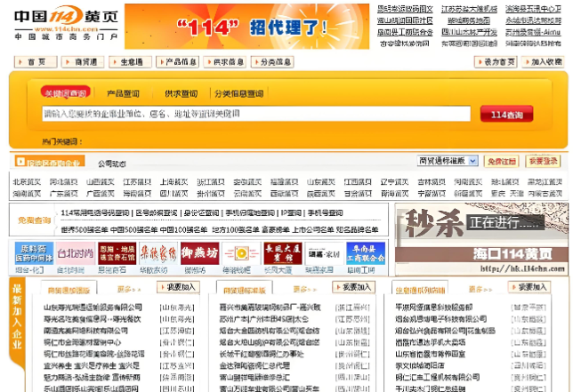
Task: Click the 设为首页 button
Action: pyautogui.click(x=496, y=62)
